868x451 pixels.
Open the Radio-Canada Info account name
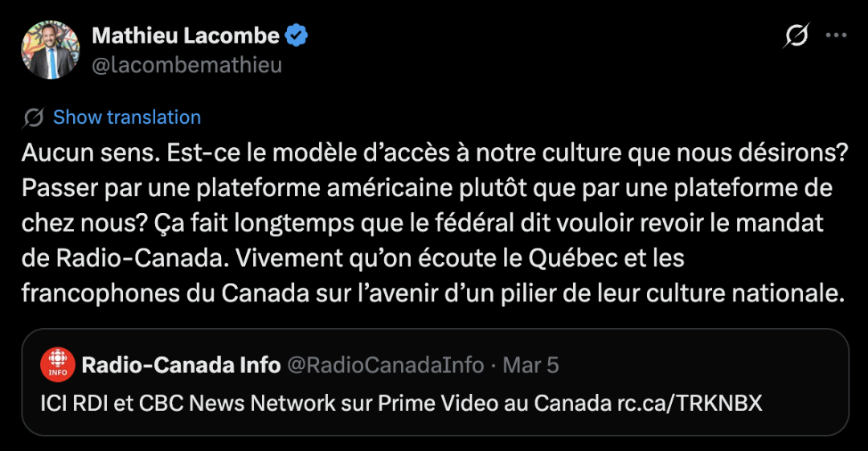click(181, 366)
